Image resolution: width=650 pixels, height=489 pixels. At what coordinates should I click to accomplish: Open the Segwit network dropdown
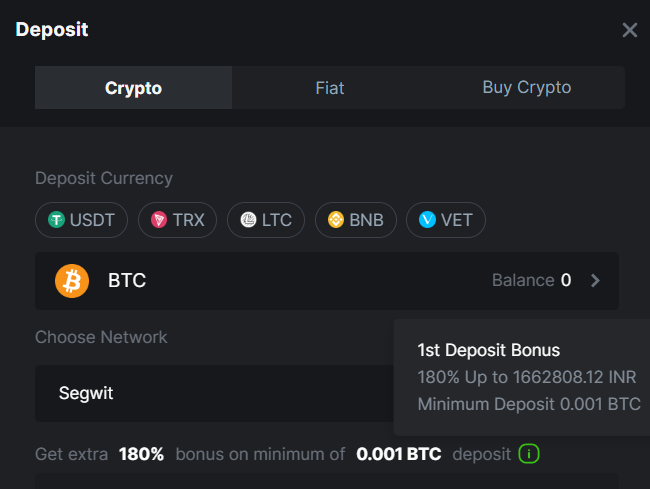pyautogui.click(x=214, y=393)
